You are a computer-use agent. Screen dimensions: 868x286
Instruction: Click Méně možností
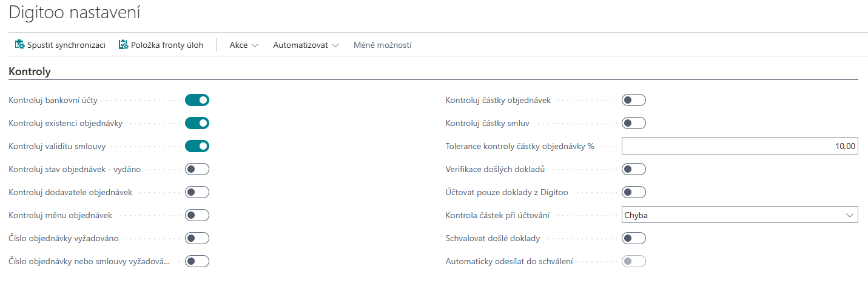coord(383,45)
